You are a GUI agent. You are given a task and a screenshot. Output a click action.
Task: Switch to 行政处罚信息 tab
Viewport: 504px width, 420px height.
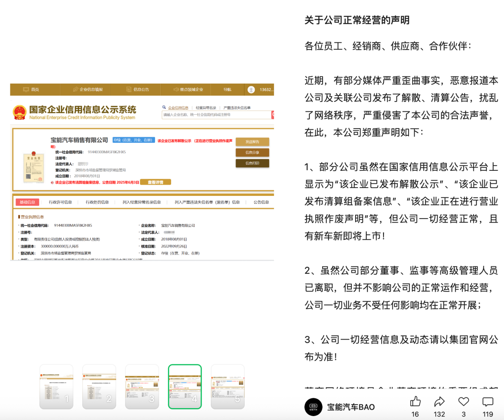97,202
